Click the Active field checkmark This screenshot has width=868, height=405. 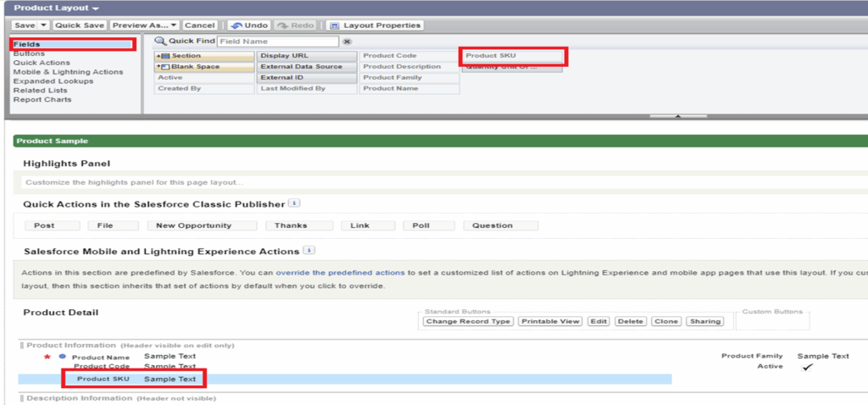[x=808, y=367]
